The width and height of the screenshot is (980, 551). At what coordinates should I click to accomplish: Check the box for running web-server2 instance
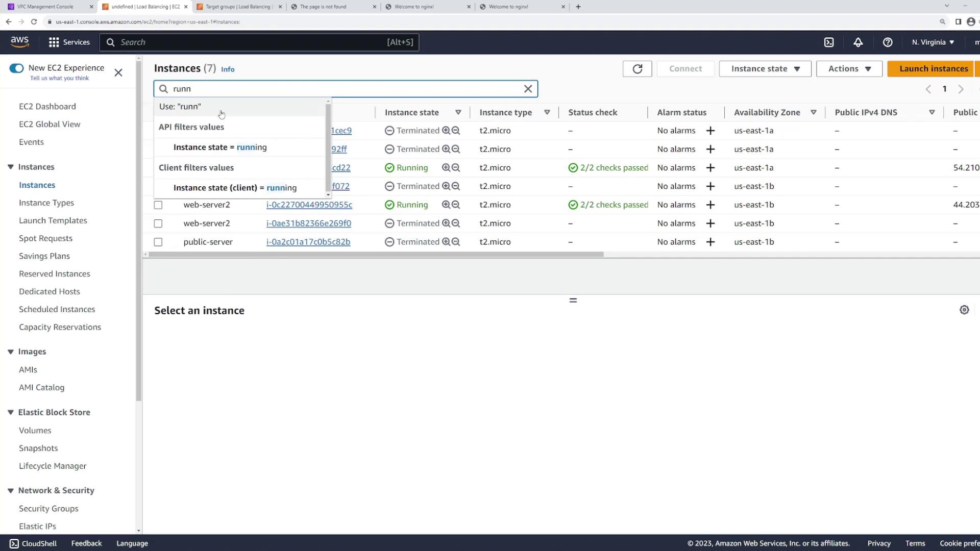pyautogui.click(x=158, y=205)
